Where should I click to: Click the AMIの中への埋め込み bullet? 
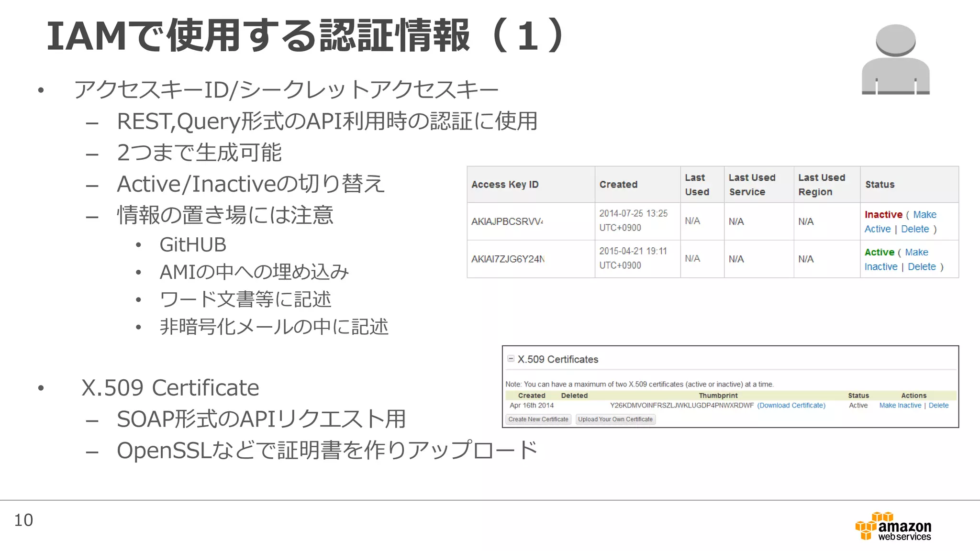[x=254, y=272]
